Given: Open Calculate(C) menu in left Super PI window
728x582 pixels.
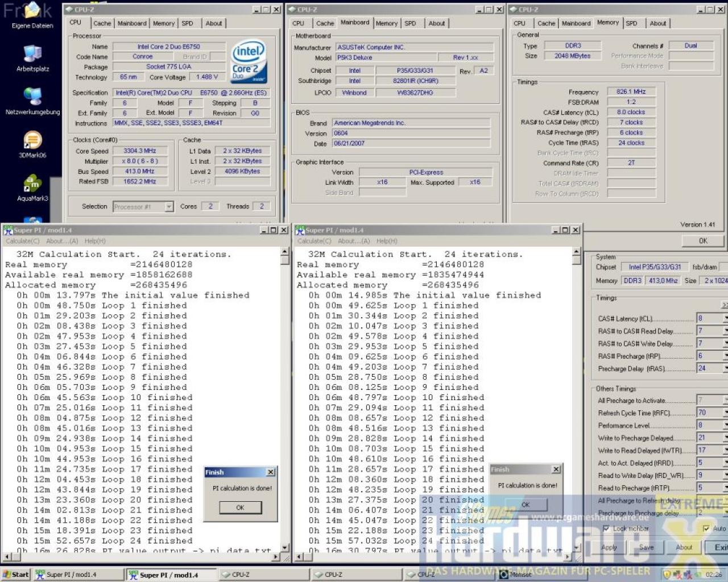Looking at the screenshot, I should click(23, 241).
